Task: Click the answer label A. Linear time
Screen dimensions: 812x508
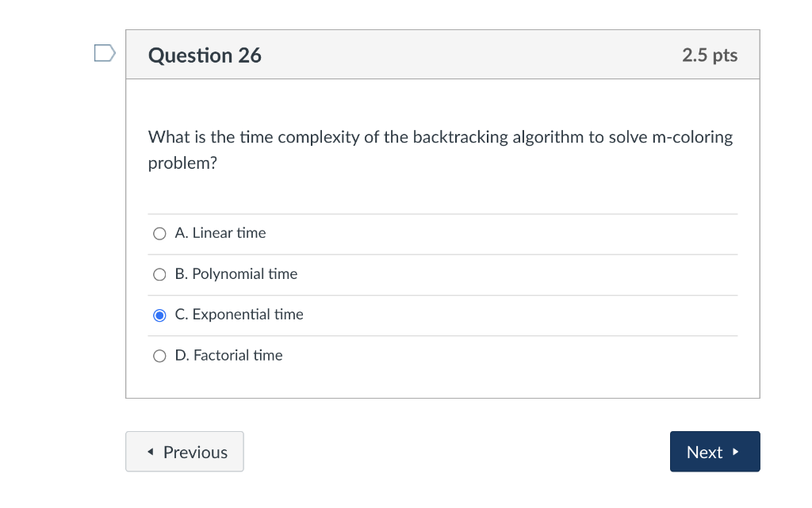Action: (220, 232)
